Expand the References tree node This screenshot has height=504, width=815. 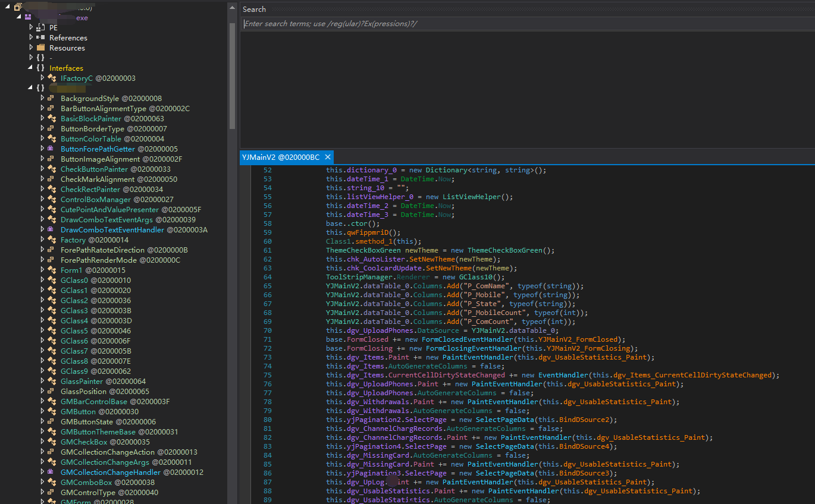(31, 38)
